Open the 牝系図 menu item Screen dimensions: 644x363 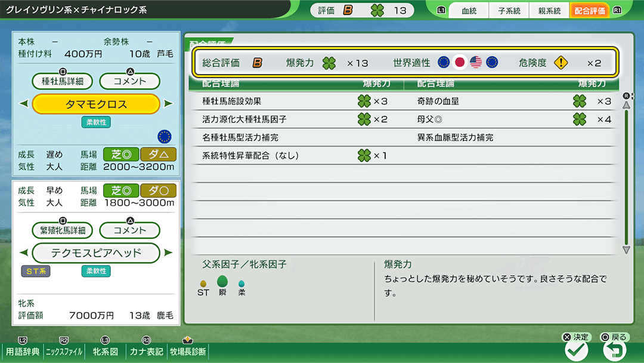coord(105,352)
